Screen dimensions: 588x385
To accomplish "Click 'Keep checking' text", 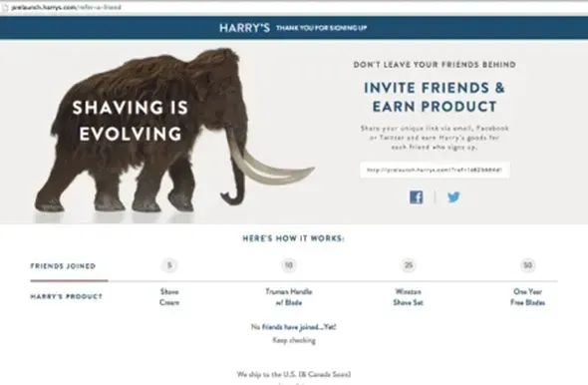I will pyautogui.click(x=294, y=340).
